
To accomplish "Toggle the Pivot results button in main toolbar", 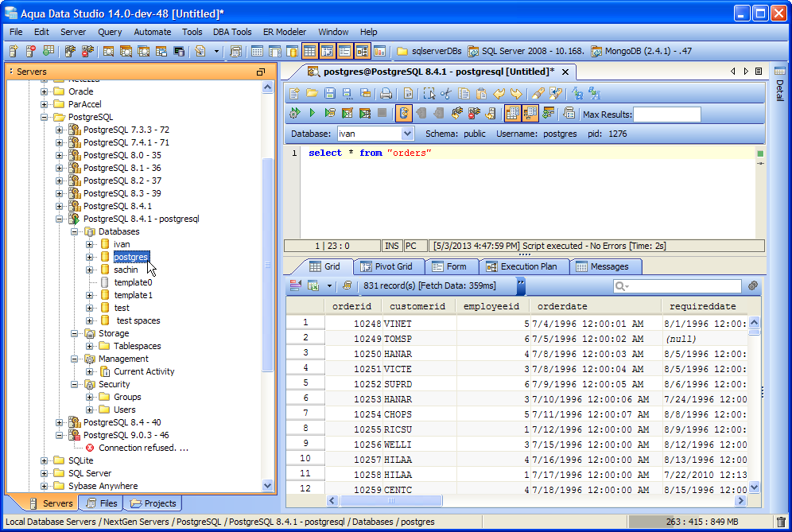I will coord(328,51).
